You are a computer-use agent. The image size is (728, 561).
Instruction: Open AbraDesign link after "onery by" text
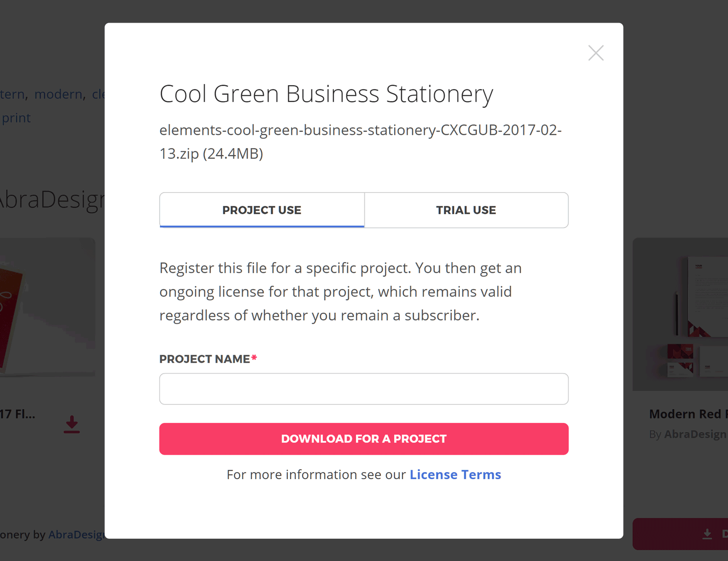76,535
